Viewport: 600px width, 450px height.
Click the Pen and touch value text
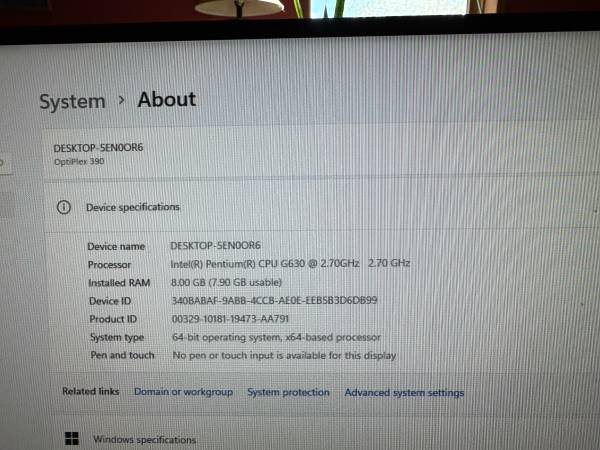click(284, 355)
